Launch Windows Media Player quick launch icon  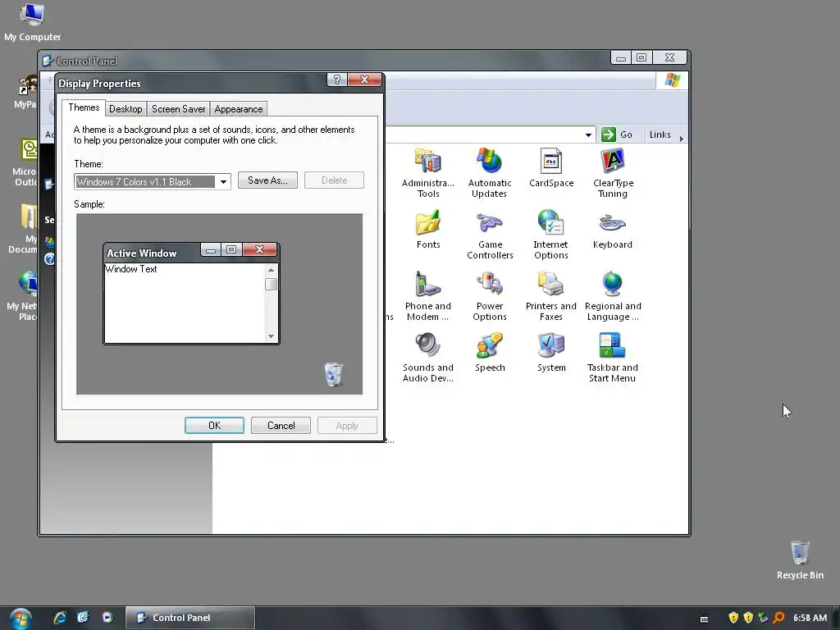tap(107, 618)
